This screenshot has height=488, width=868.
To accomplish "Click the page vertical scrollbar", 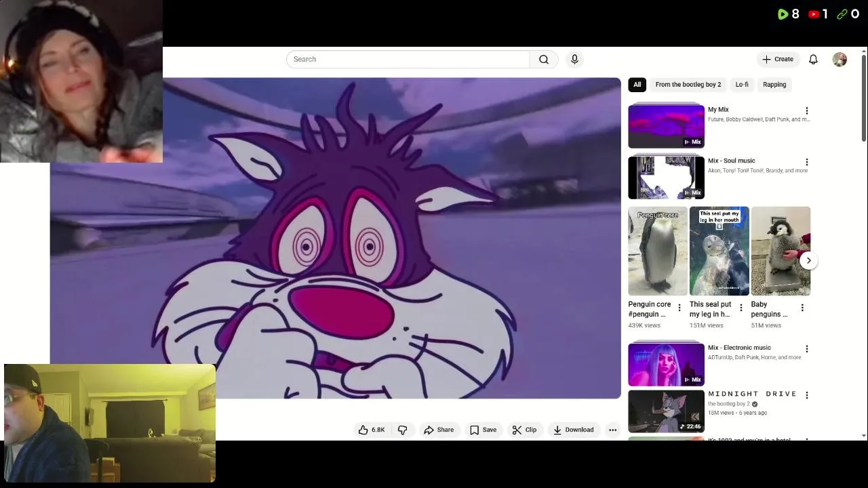I will [863, 98].
